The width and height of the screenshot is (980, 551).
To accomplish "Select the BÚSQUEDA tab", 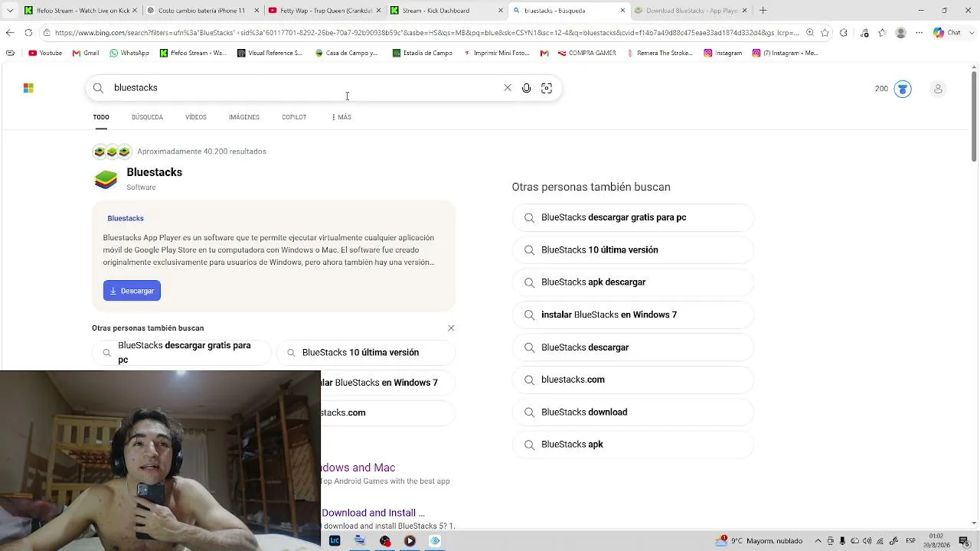I will point(147,117).
